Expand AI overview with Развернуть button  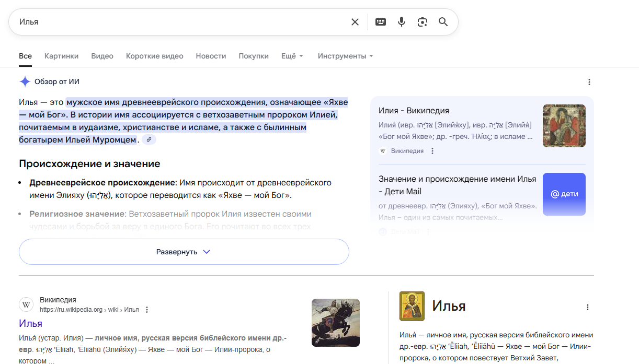click(x=184, y=252)
